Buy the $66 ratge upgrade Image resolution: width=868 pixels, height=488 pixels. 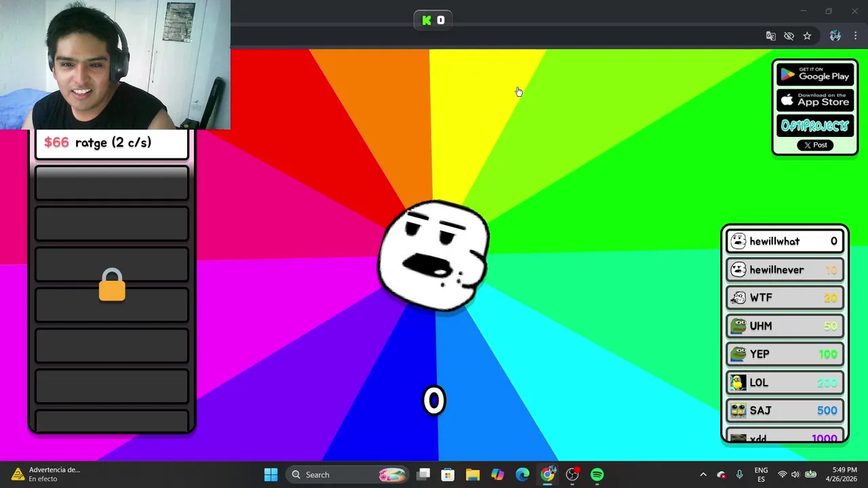112,143
